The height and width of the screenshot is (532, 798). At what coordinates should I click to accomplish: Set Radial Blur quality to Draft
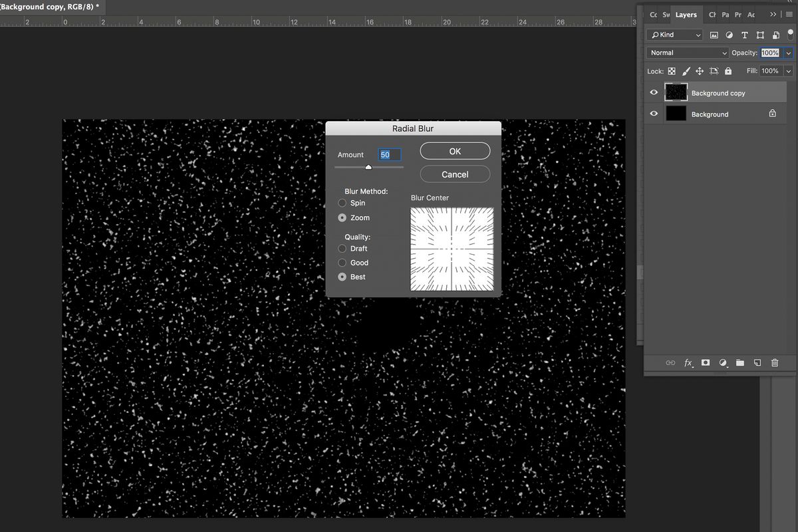342,249
